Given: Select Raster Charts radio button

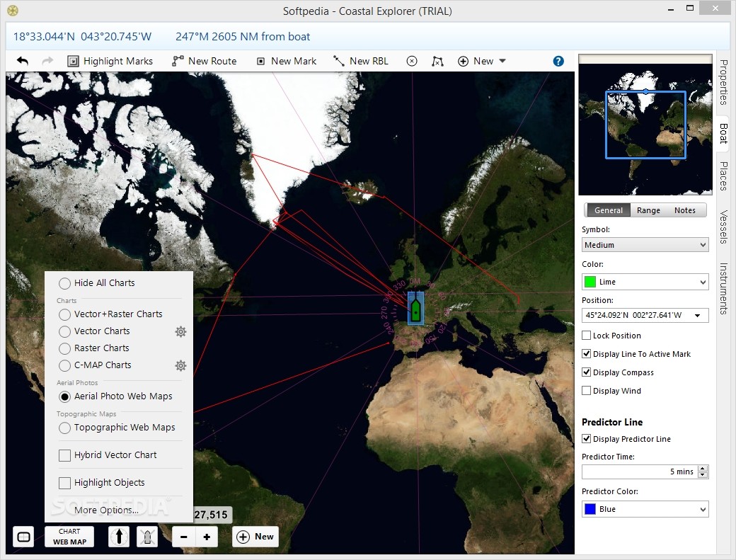Looking at the screenshot, I should (x=65, y=348).
